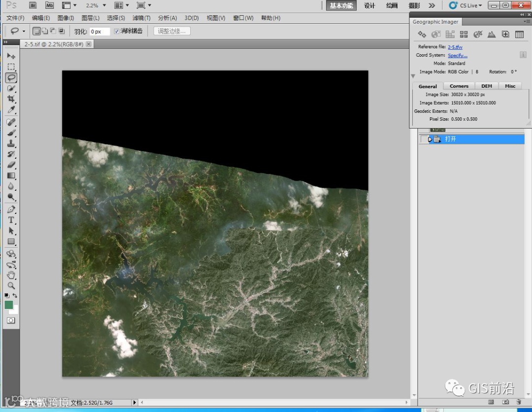This screenshot has height=412, width=532.
Task: Uncheck the 消除锯齿 anti-alias checkbox
Action: click(117, 31)
